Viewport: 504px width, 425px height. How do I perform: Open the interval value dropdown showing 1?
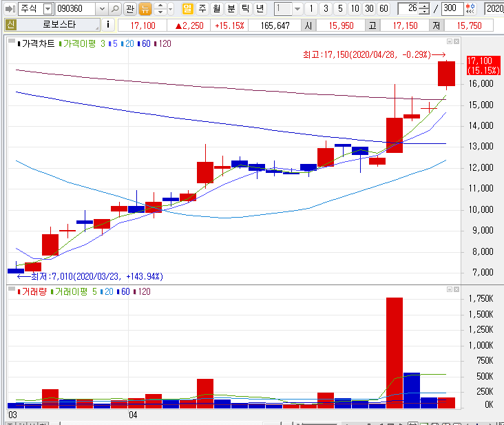(297, 9)
